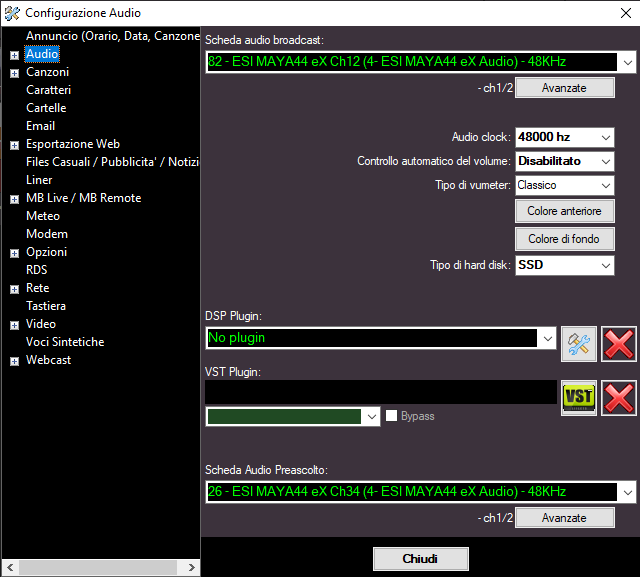
Task: Expand the Esportazione Web tree node
Action: (x=14, y=145)
